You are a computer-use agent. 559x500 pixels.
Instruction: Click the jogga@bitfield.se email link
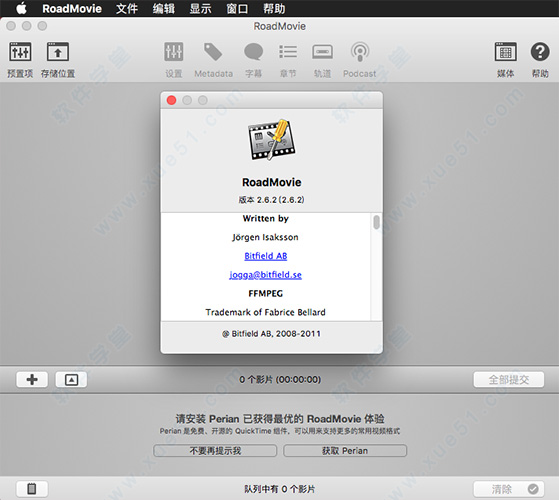(x=265, y=275)
